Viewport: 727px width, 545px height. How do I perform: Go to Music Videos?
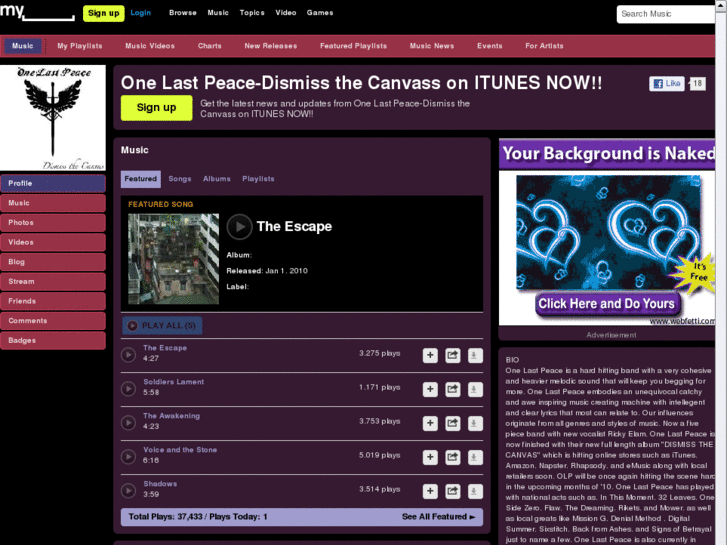pos(150,46)
